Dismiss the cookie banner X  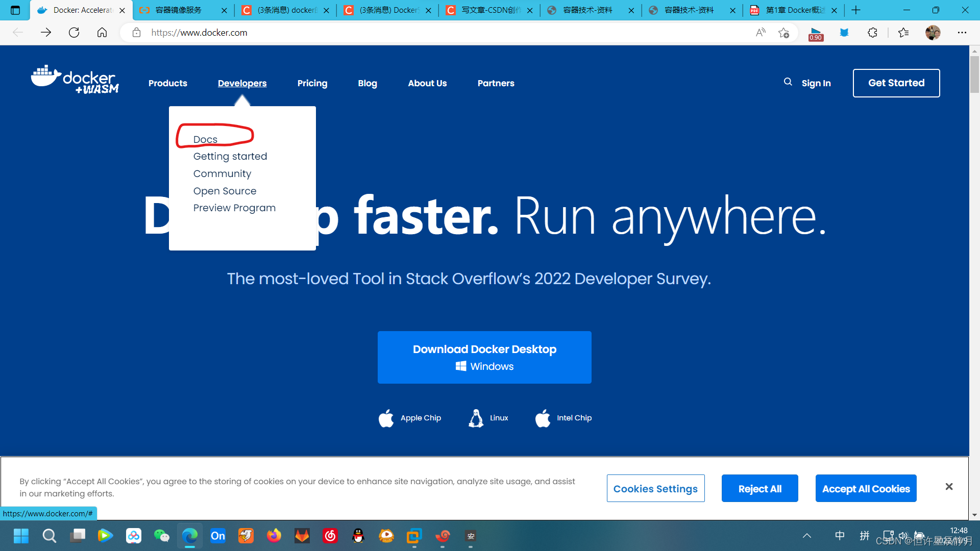click(949, 487)
